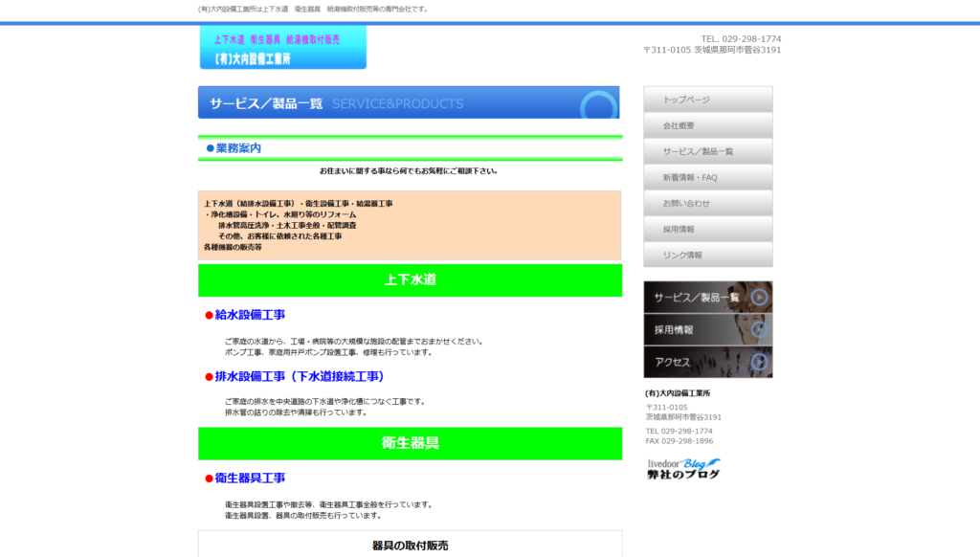Click the top tagline about 上下水道 専門会社
The width and height of the screenshot is (980, 557).
click(x=313, y=10)
